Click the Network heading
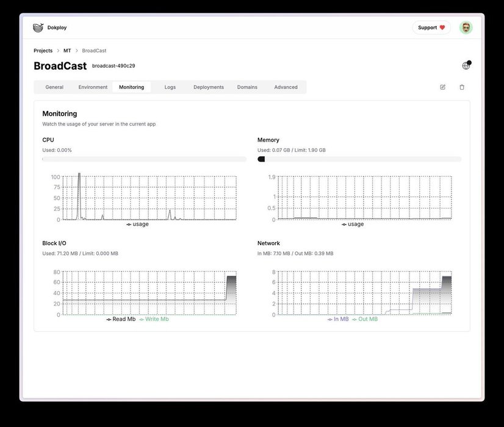Screen dimensions: 504x427 coord(268,243)
